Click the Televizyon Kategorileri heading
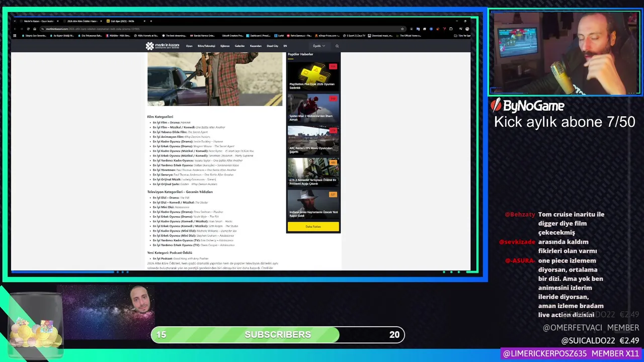 tap(180, 192)
